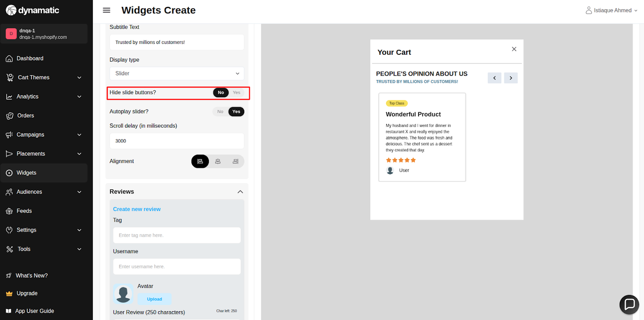Click the Dashboard home icon
Screen dimensions: 644x320
[9, 58]
